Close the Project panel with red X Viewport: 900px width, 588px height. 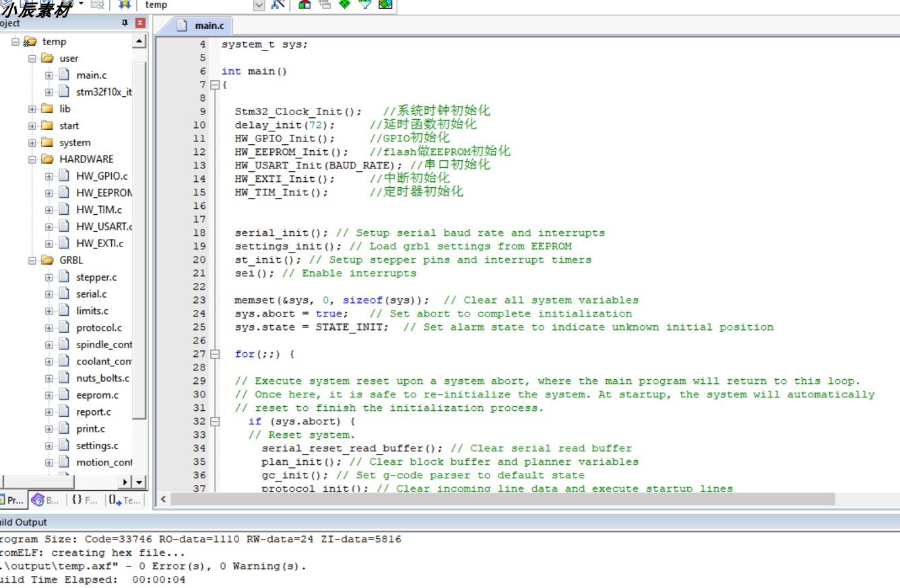[140, 23]
